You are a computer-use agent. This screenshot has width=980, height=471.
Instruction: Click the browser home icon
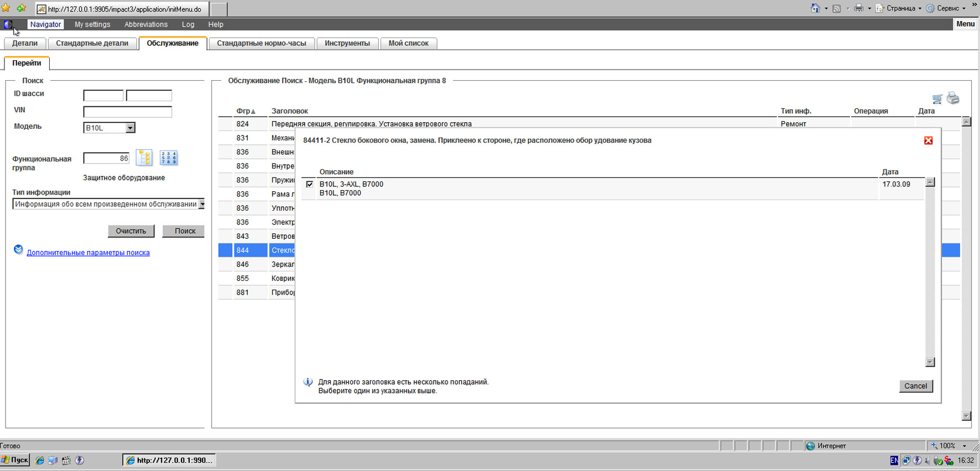[x=815, y=8]
